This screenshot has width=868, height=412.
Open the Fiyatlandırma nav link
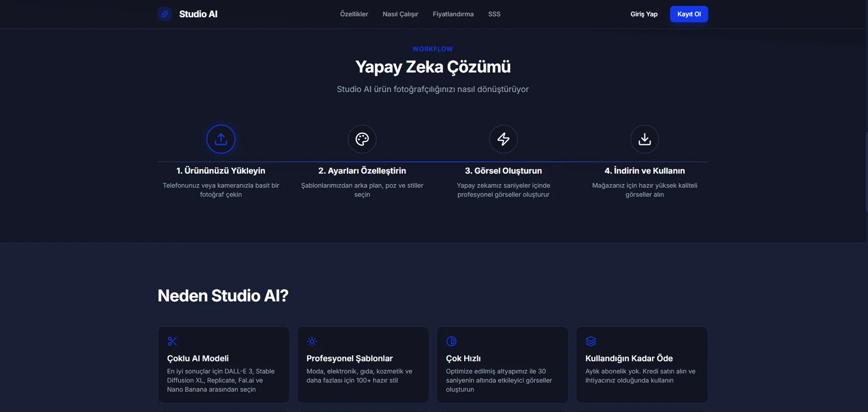click(x=453, y=14)
